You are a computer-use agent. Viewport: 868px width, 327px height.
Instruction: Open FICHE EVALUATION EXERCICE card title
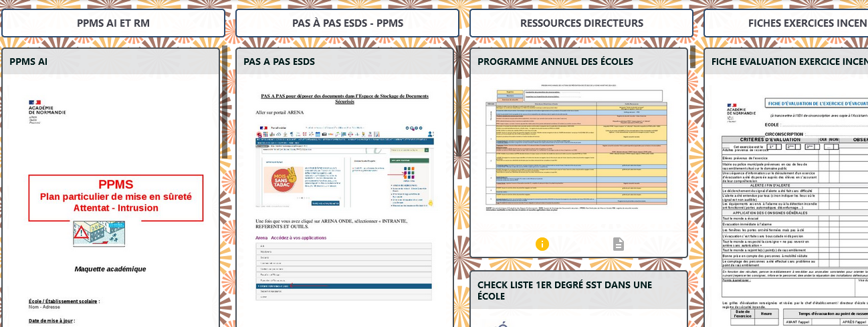[789, 62]
